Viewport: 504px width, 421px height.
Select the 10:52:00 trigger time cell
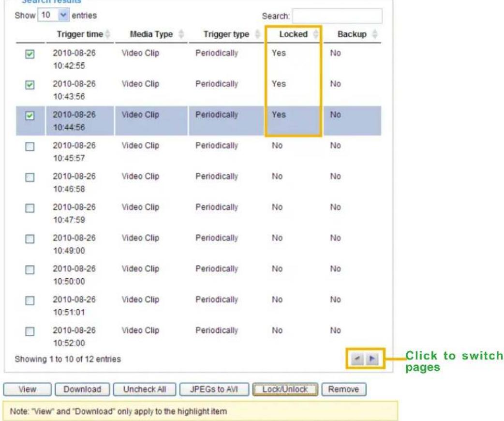[74, 336]
